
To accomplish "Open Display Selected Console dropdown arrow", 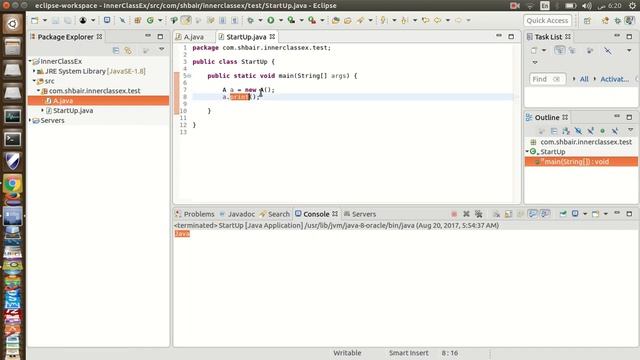I will pos(585,214).
